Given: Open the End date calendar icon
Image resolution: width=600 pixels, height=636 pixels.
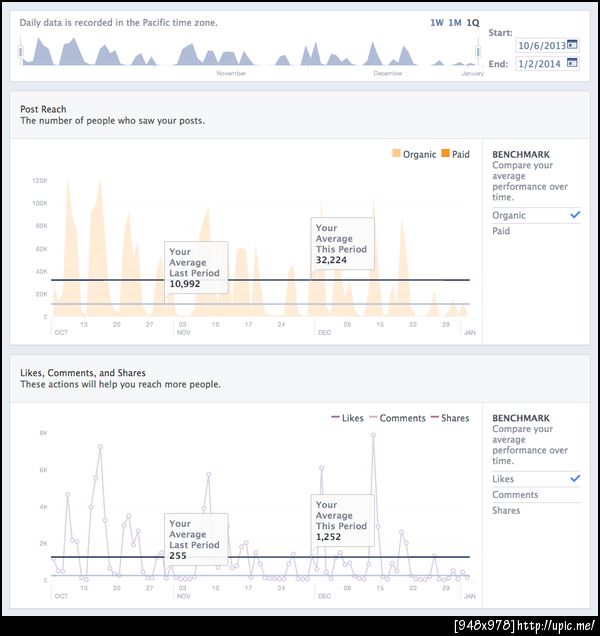Looking at the screenshot, I should point(572,63).
